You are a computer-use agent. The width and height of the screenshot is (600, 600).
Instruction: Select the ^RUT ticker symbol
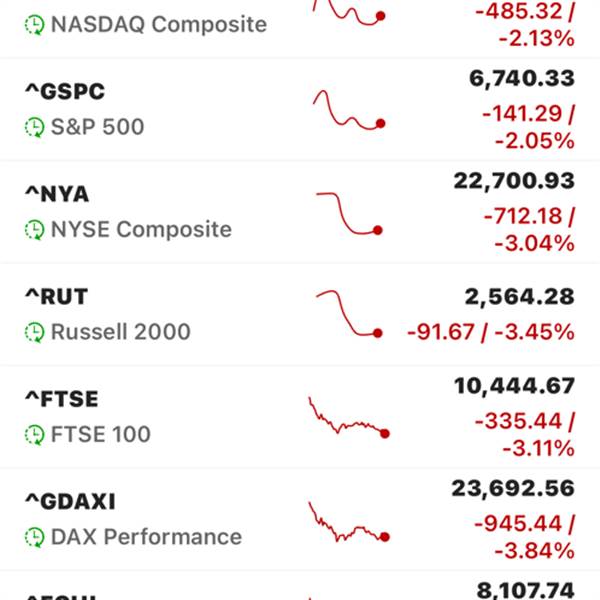click(56, 297)
